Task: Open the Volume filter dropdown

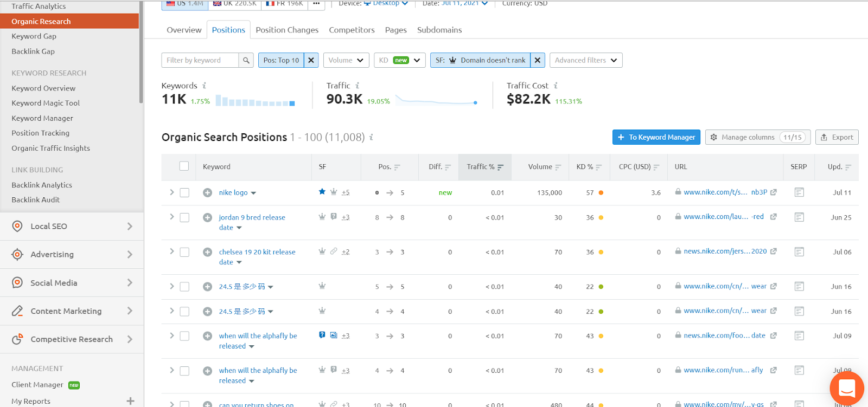Action: [346, 60]
